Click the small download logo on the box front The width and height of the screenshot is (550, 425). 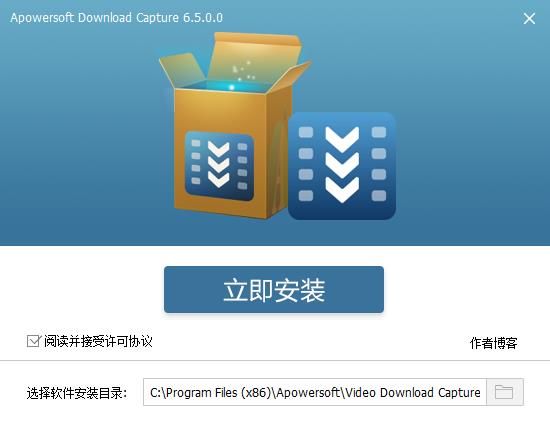point(219,166)
